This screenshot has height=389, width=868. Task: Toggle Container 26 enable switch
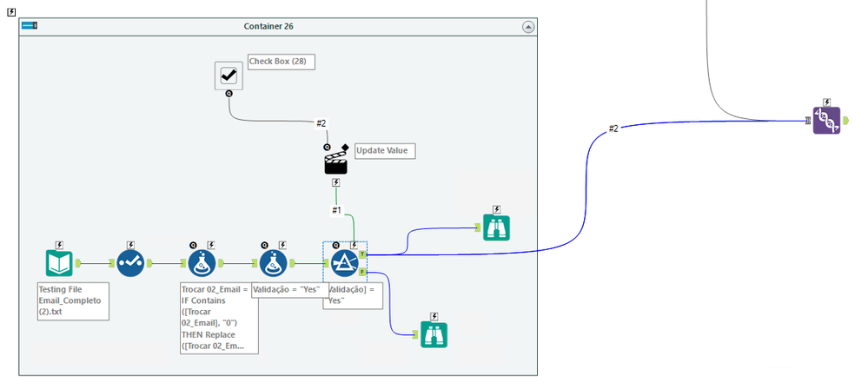(30, 25)
